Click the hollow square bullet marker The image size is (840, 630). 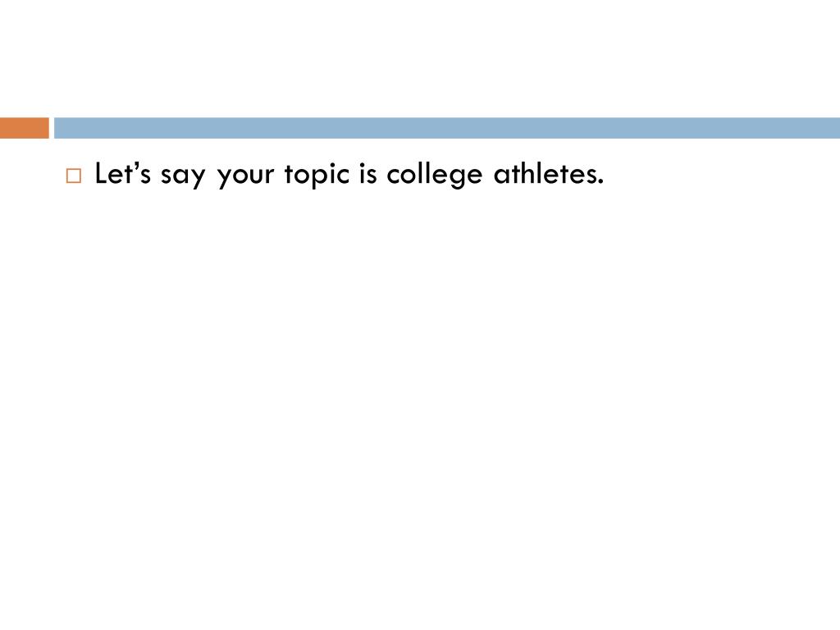pos(74,176)
